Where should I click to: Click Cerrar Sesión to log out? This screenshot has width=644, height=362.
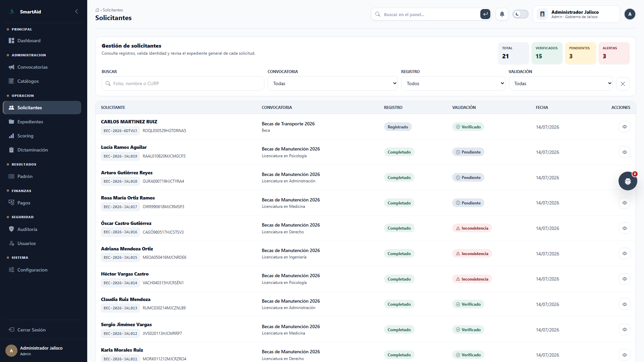(42, 330)
